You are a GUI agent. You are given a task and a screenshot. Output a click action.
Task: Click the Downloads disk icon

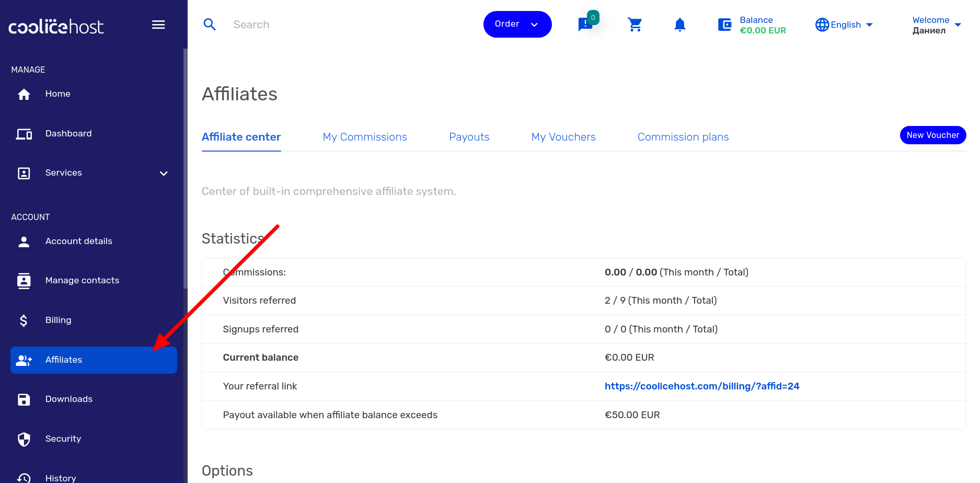24,399
